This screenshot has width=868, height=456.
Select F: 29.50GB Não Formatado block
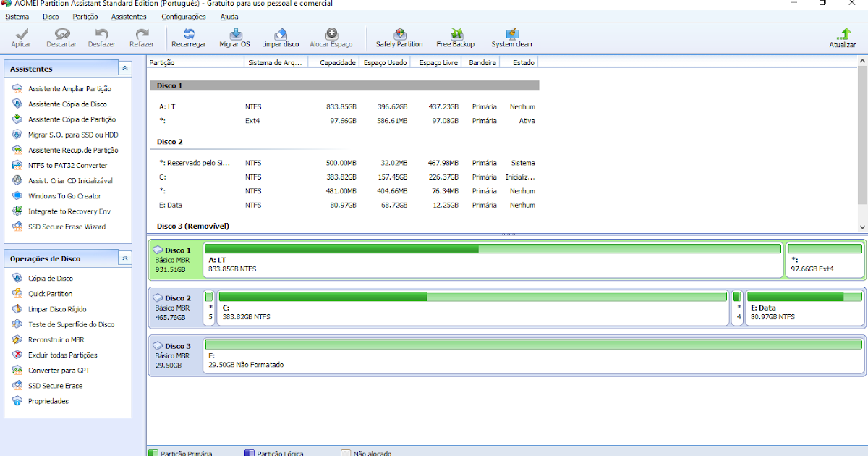(534, 356)
